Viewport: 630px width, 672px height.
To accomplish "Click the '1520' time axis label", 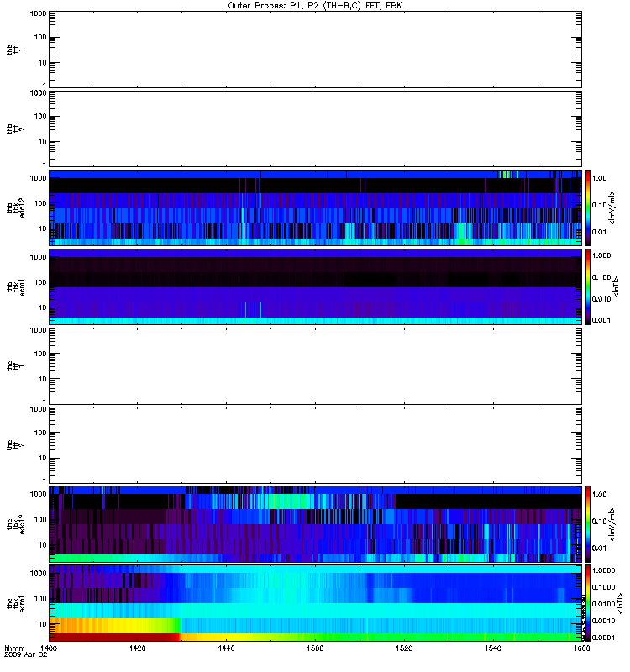I will click(x=404, y=648).
